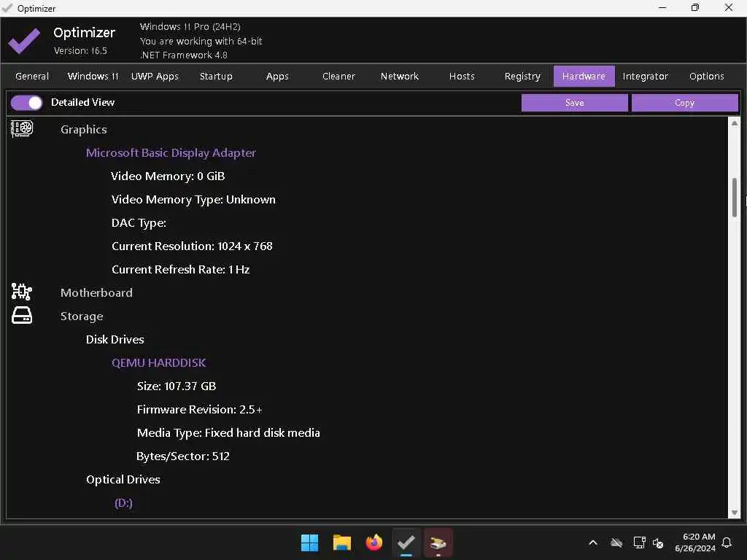Image resolution: width=747 pixels, height=560 pixels.
Task: Collapse the Storage tree node
Action: coord(82,316)
